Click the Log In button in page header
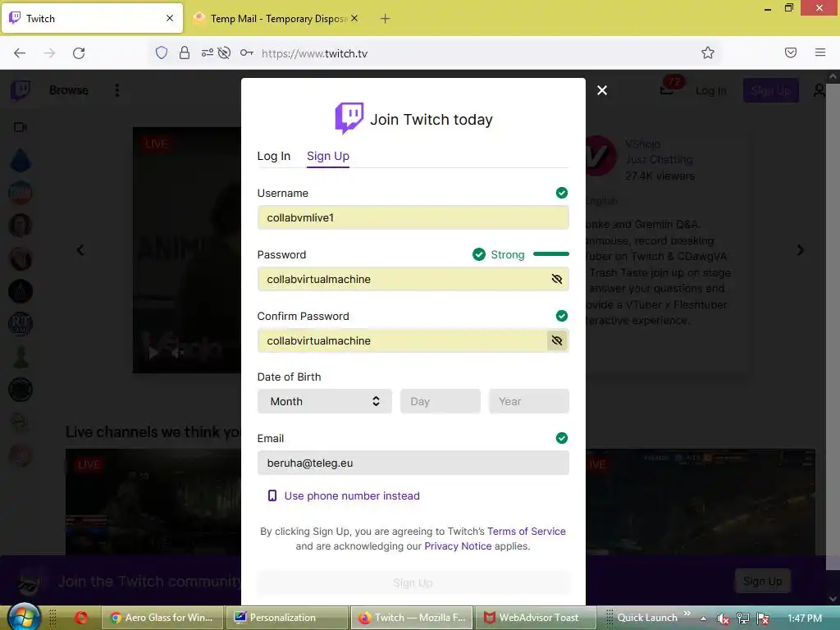840x630 pixels. [x=711, y=90]
